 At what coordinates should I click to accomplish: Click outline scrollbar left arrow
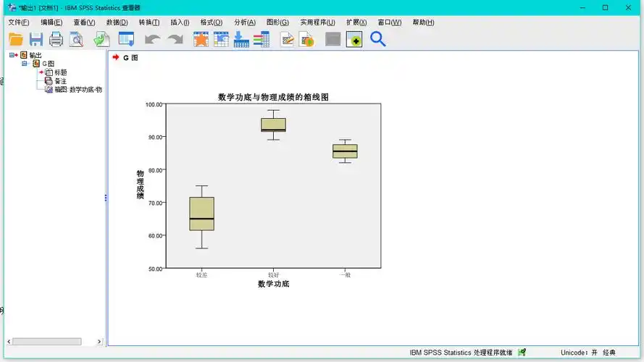[9, 342]
